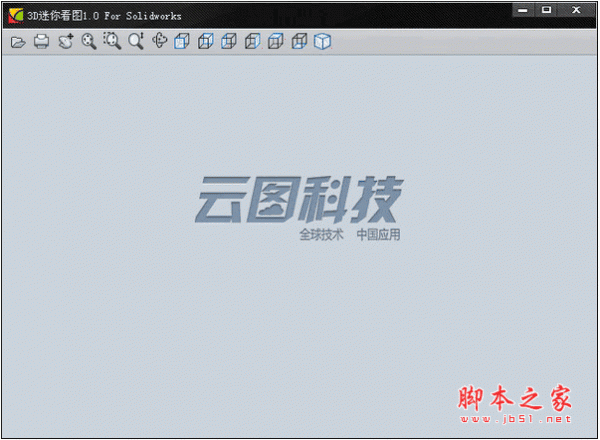Select the zoom to area tool
Viewport: 600px width, 440px height.
(x=112, y=41)
